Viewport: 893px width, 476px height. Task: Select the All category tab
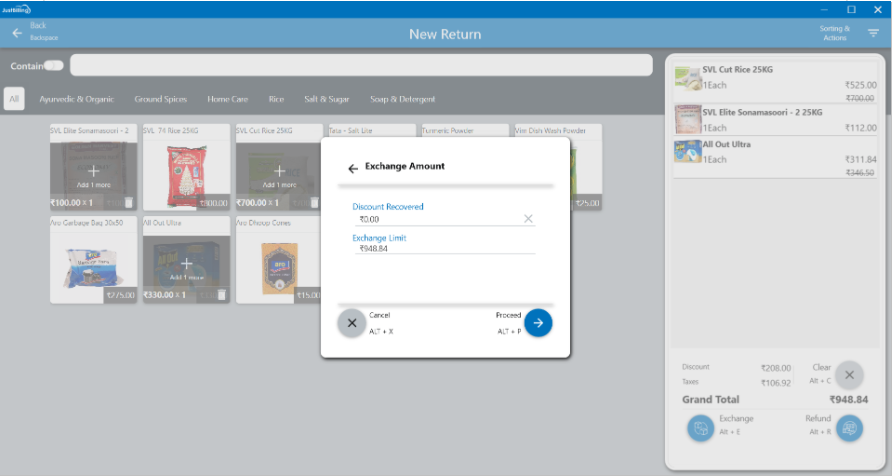15,99
